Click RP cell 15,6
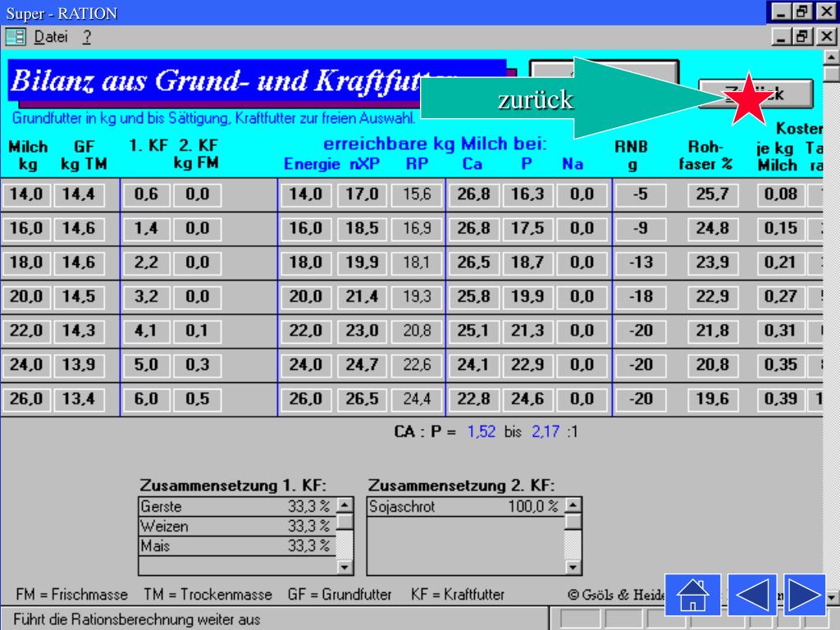 coord(418,194)
